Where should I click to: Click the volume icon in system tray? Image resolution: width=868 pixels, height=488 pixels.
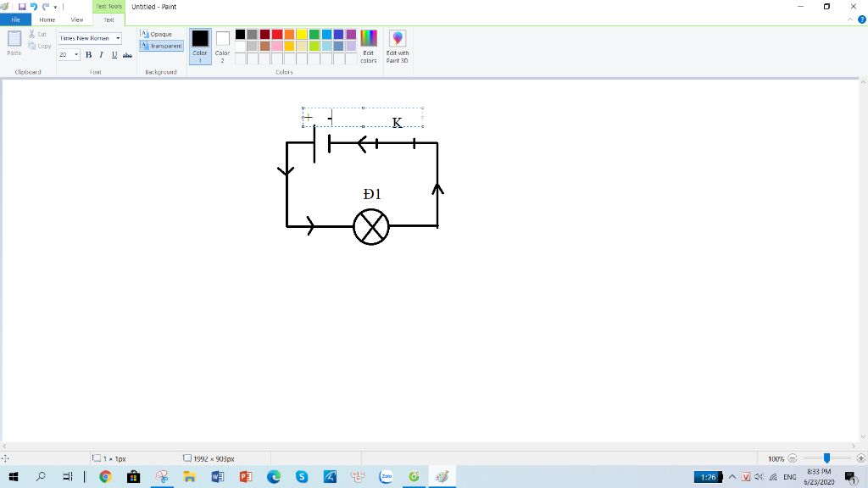click(x=759, y=477)
